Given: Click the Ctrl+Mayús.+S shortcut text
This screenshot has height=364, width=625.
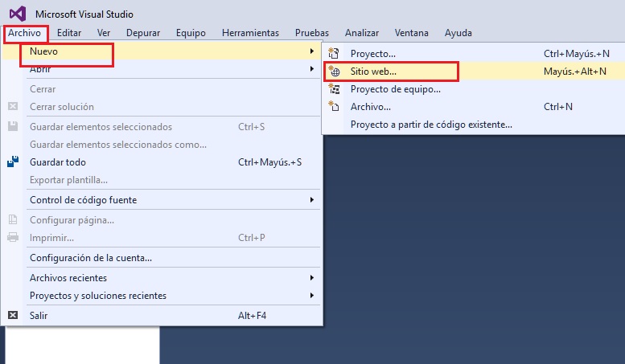Looking at the screenshot, I should pyautogui.click(x=269, y=162).
